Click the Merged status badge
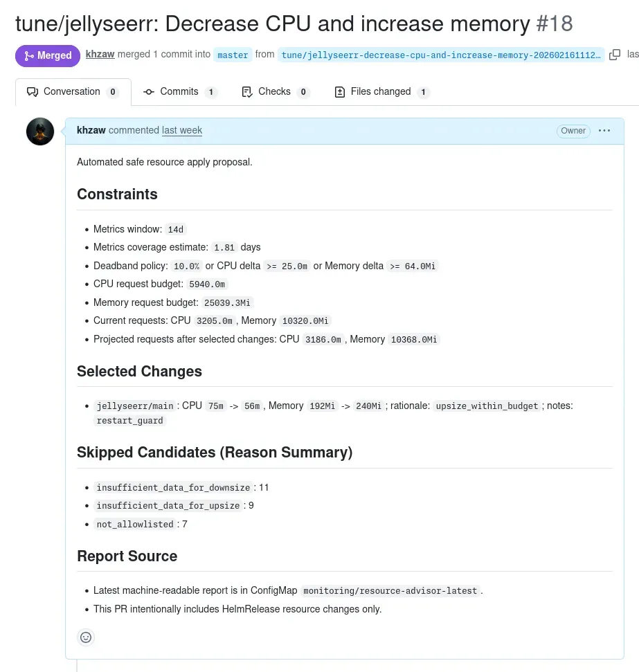The width and height of the screenshot is (639, 672). point(48,55)
